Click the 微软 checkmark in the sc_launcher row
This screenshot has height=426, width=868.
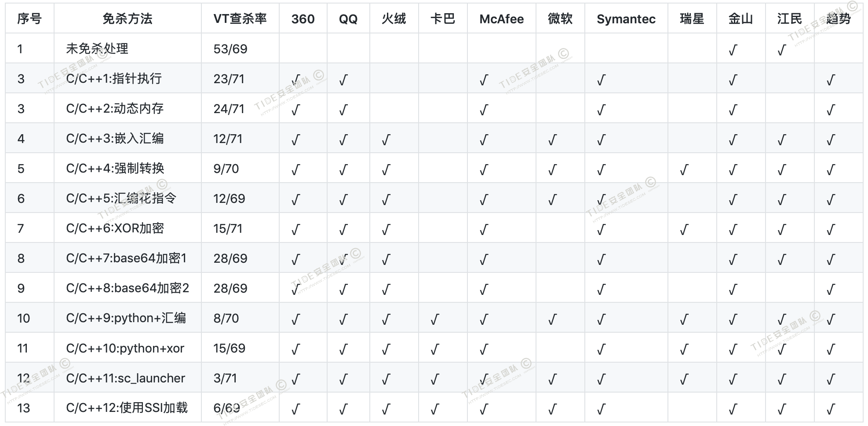552,379
